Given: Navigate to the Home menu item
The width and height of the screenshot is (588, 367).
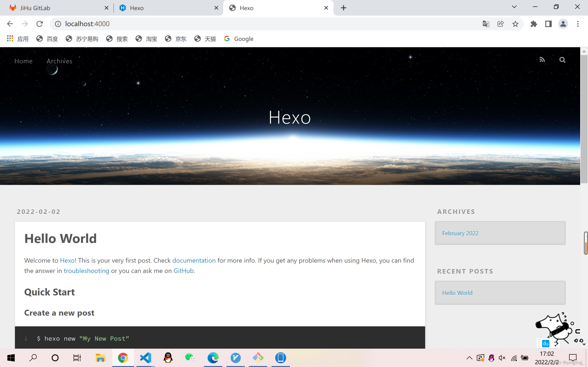Looking at the screenshot, I should (x=23, y=61).
